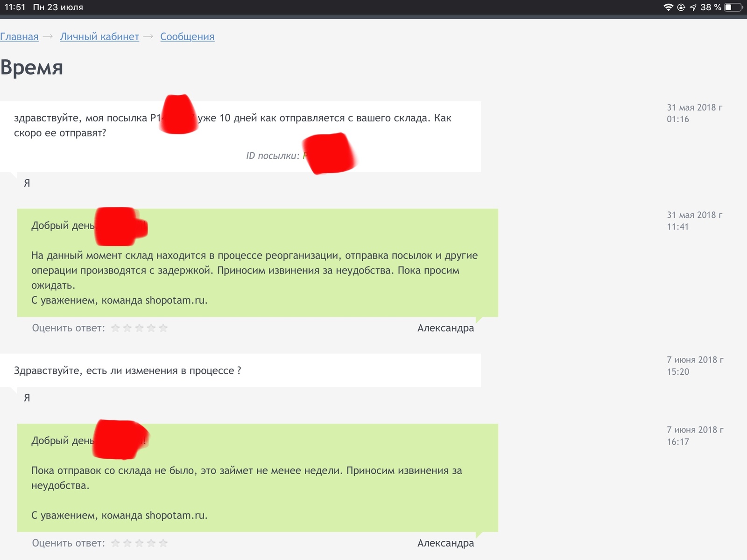Tap the 38 % battery percentage
This screenshot has width=747, height=560.
(x=711, y=7)
